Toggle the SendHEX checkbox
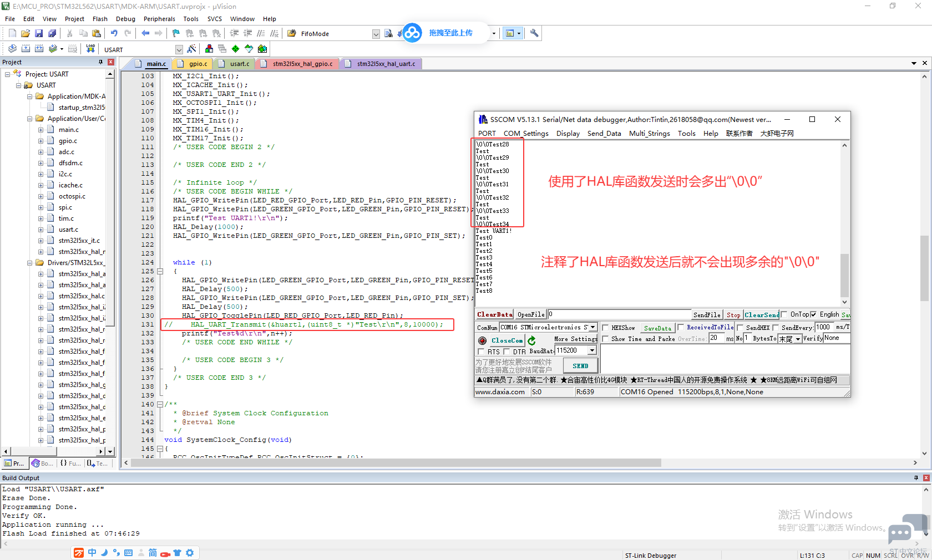932x560 pixels. point(740,328)
